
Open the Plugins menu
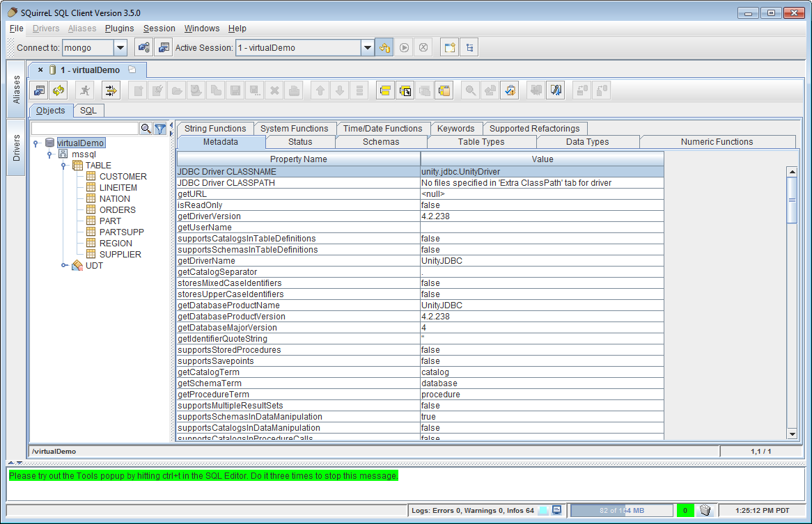(119, 29)
